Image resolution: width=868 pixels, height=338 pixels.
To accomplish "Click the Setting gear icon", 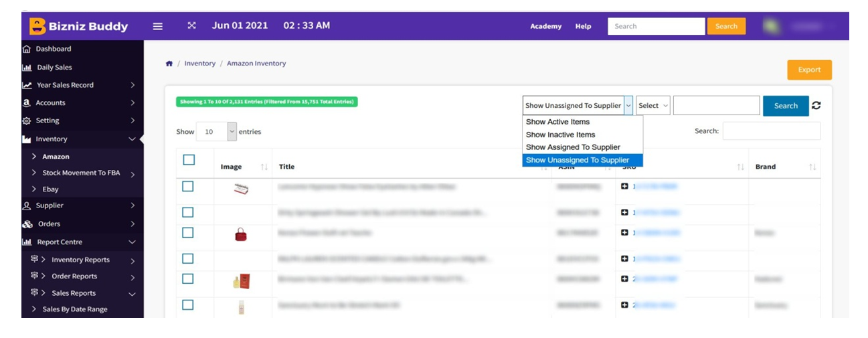I will (x=27, y=120).
